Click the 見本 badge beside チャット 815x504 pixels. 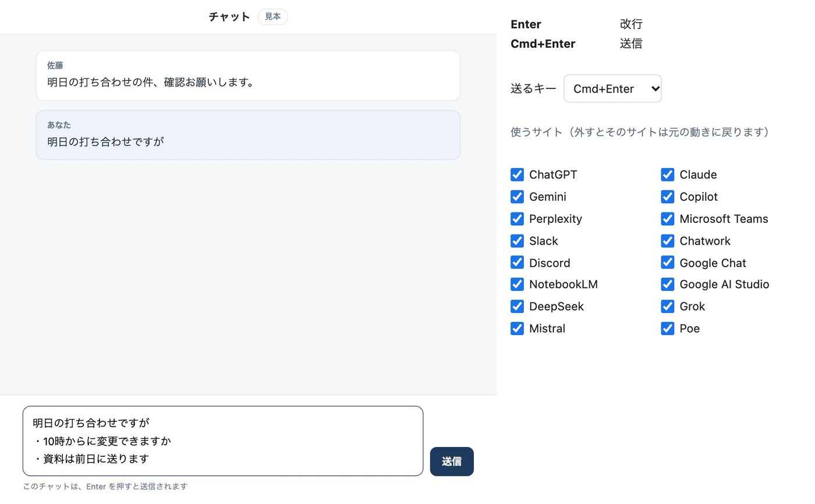(272, 17)
